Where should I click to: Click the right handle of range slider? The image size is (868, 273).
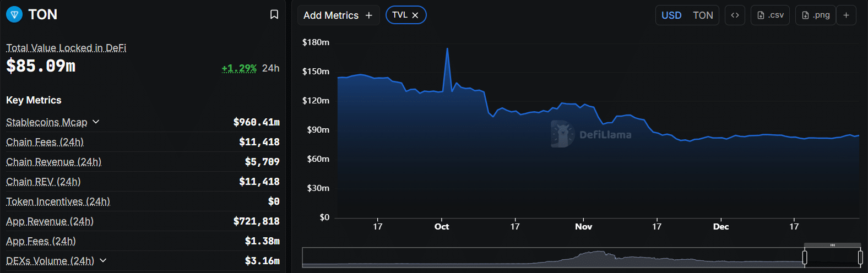coord(860,257)
